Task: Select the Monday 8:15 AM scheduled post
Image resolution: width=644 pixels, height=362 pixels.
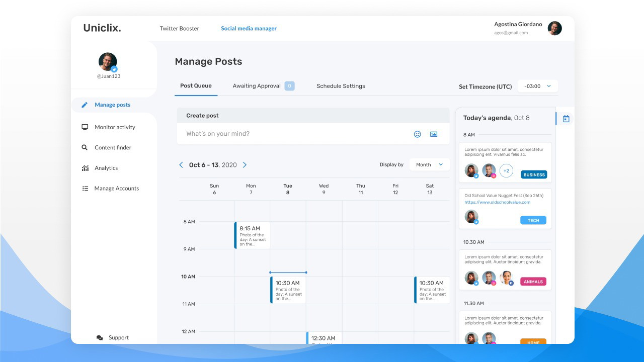Action: (x=253, y=235)
